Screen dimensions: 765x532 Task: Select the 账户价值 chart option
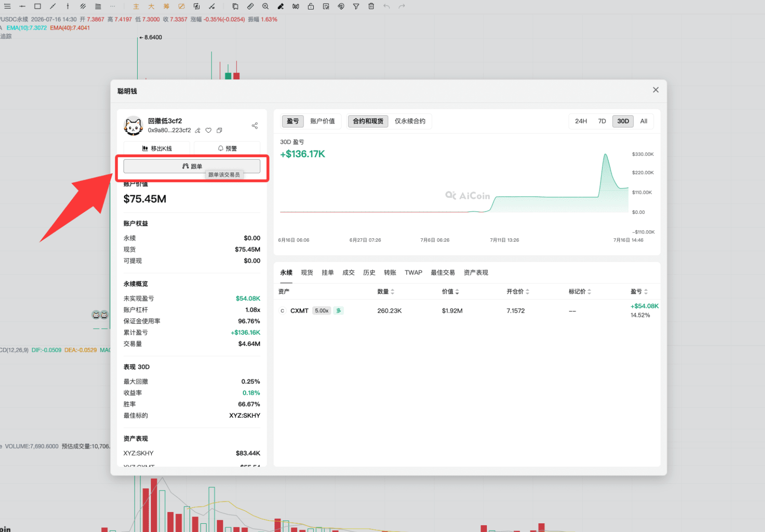[322, 121]
